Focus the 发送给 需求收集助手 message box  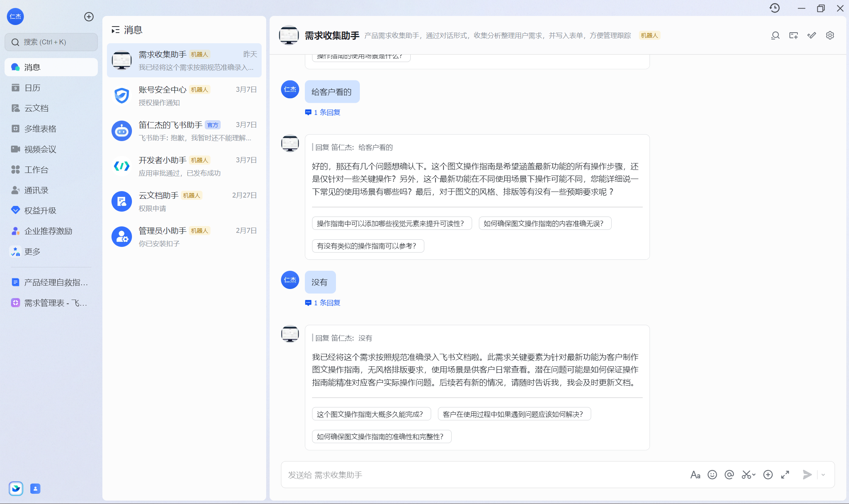[x=482, y=474]
